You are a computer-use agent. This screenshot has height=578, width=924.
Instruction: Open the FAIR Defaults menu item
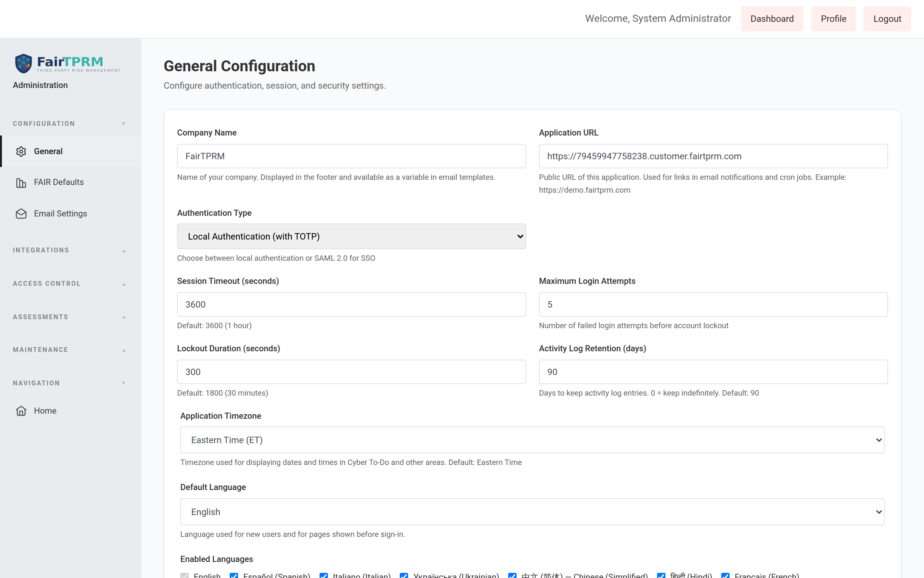[x=71, y=183]
